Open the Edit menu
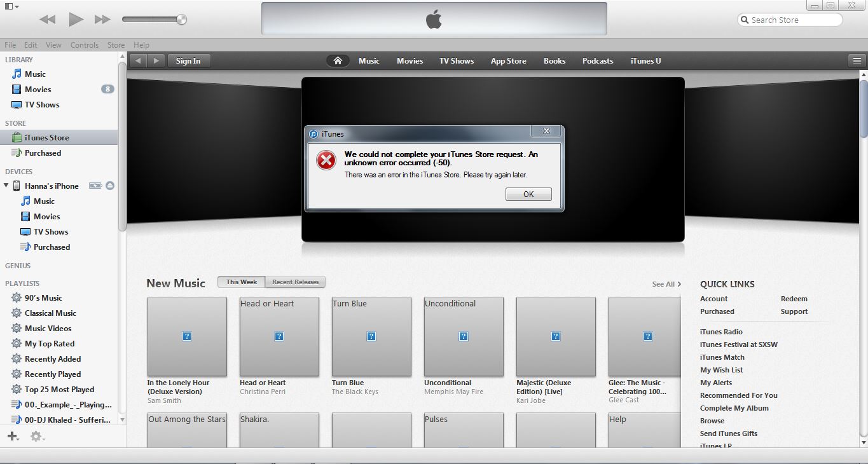The width and height of the screenshot is (868, 464). (31, 45)
